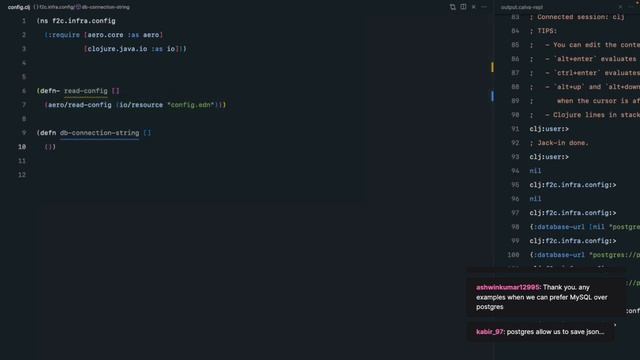Open the compare changes icon in editor toolbar
Screen dimensions: 640x360
click(x=453, y=7)
